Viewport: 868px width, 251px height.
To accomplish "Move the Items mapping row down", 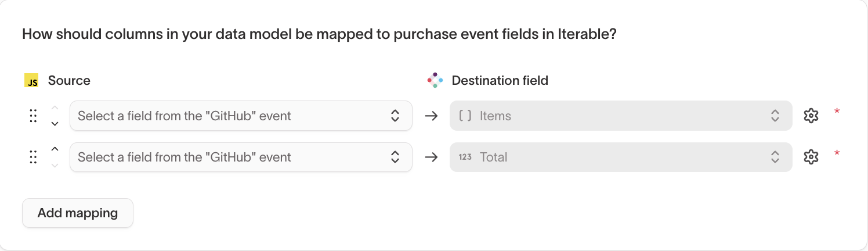I will 55,123.
